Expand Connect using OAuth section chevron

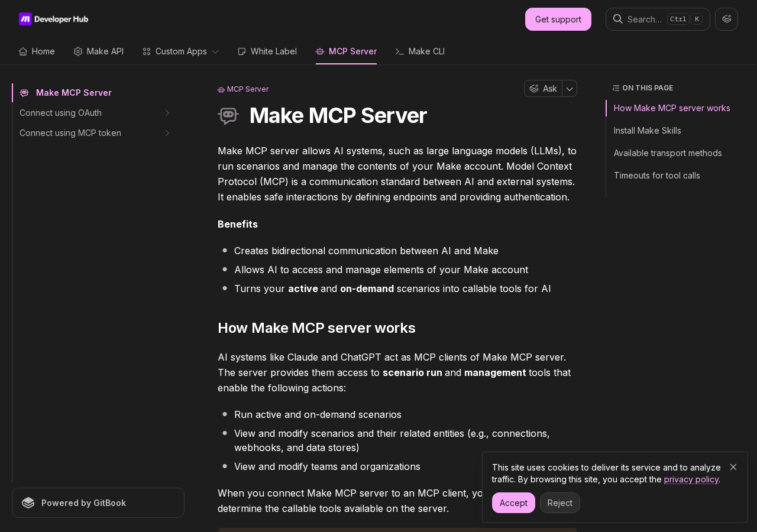167,113
